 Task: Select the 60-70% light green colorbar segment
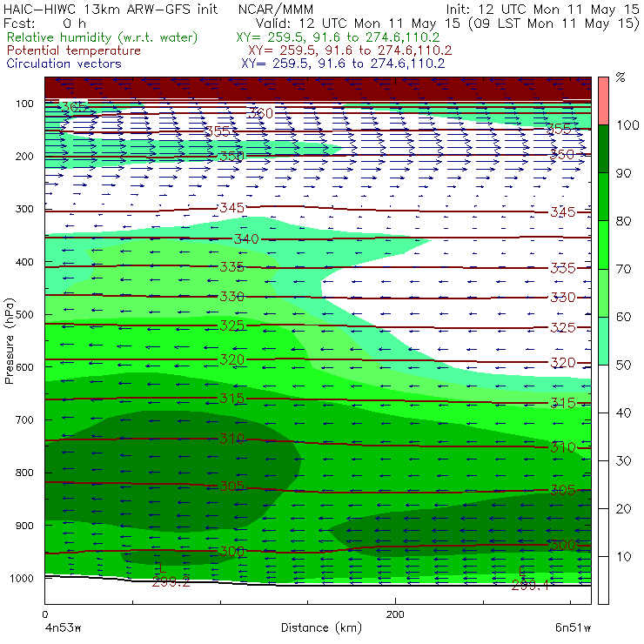pyautogui.click(x=603, y=292)
